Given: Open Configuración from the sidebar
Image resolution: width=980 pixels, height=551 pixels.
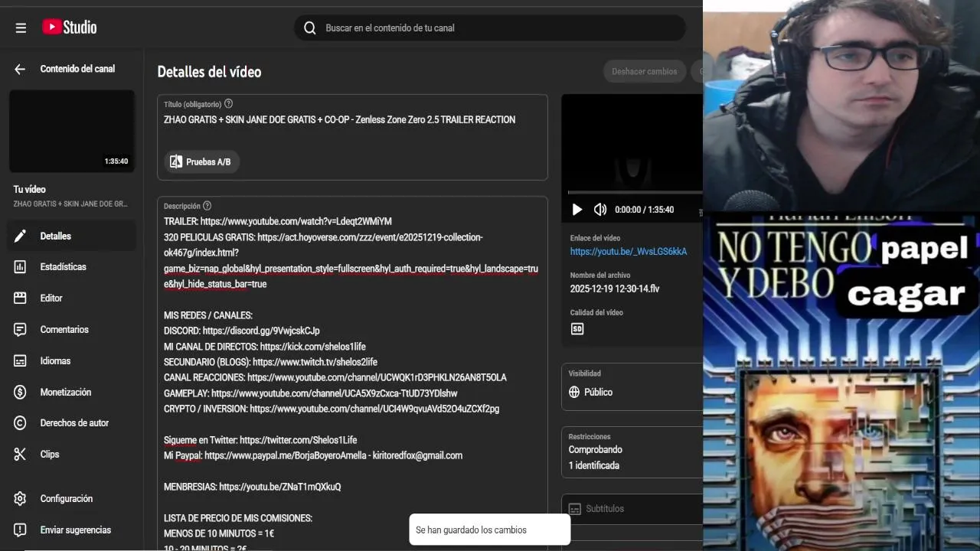Looking at the screenshot, I should [72, 499].
